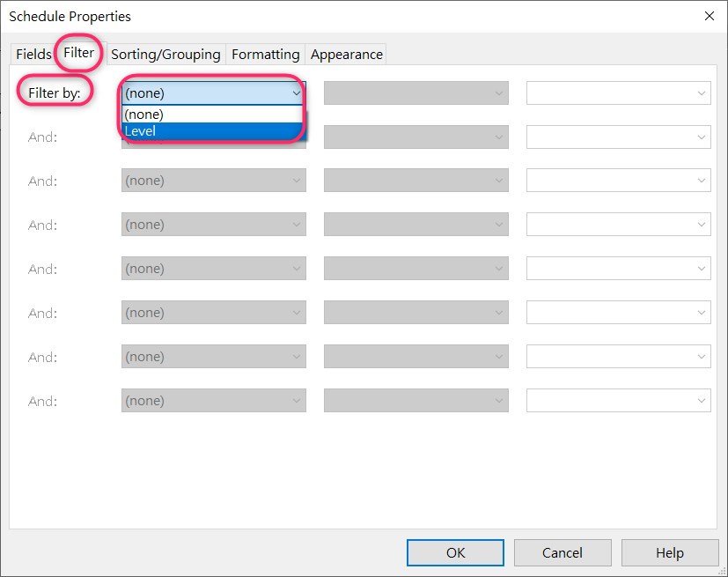Open the second "And:" filter dropdown

tap(211, 181)
